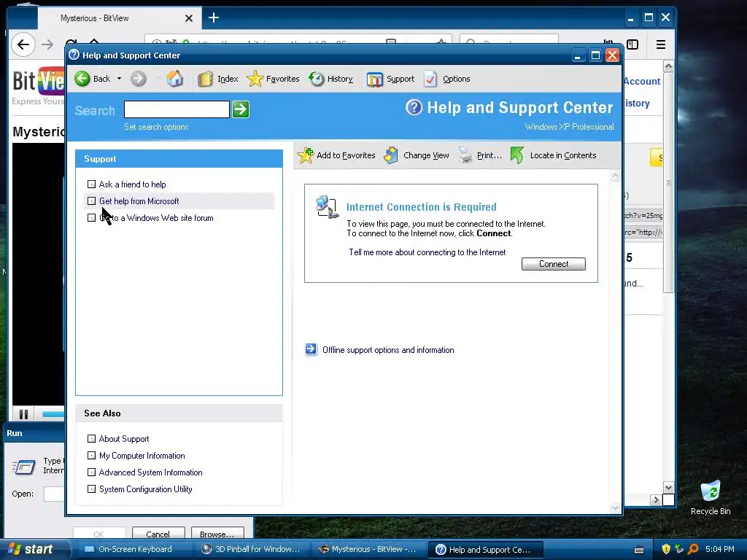Open Offline support options and information
Screen dimensions: 747x560
click(388, 349)
